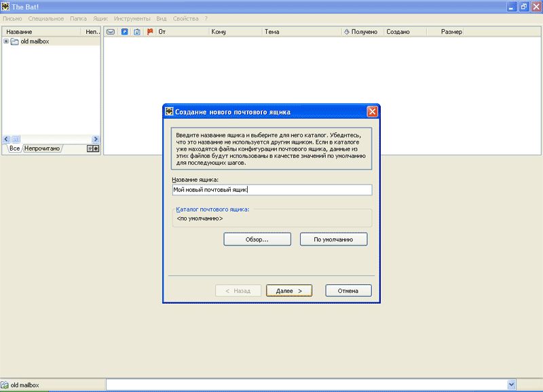
Task: Sort by the Тема column header
Action: point(302,32)
